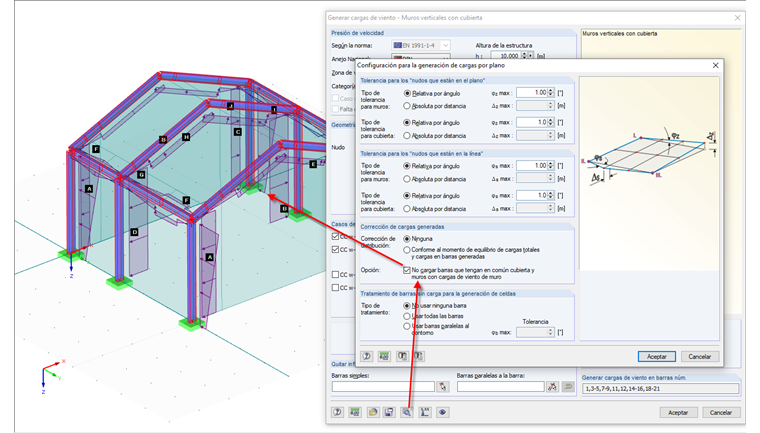This screenshot has height=433, width=760.
Task: Click the grey arrow icon after parallel members picker
Action: pyautogui.click(x=568, y=387)
